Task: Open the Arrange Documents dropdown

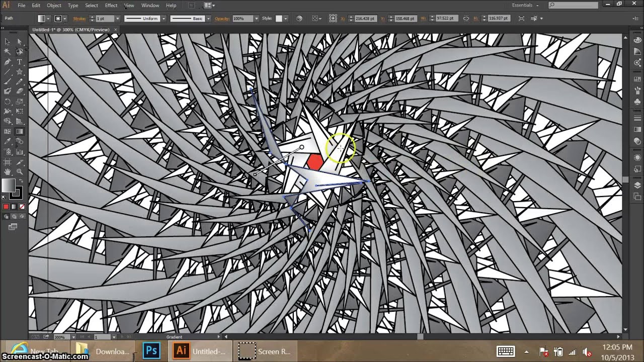Action: 209,5
